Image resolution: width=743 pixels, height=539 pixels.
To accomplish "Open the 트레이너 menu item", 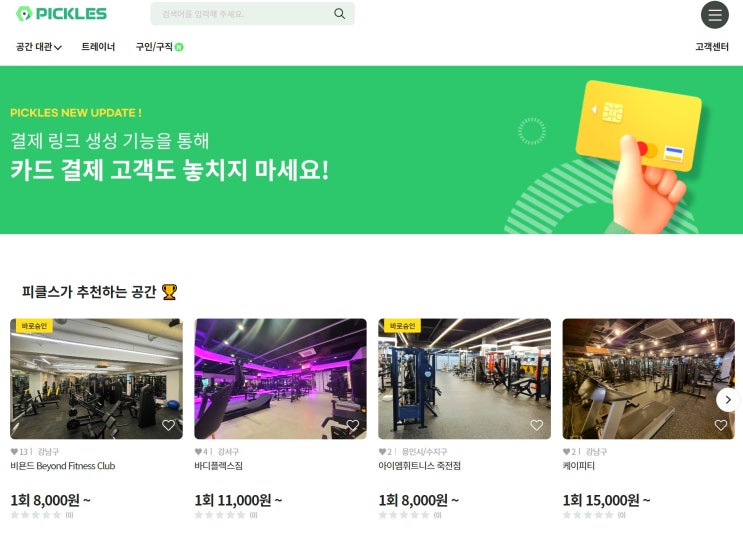I will point(98,47).
